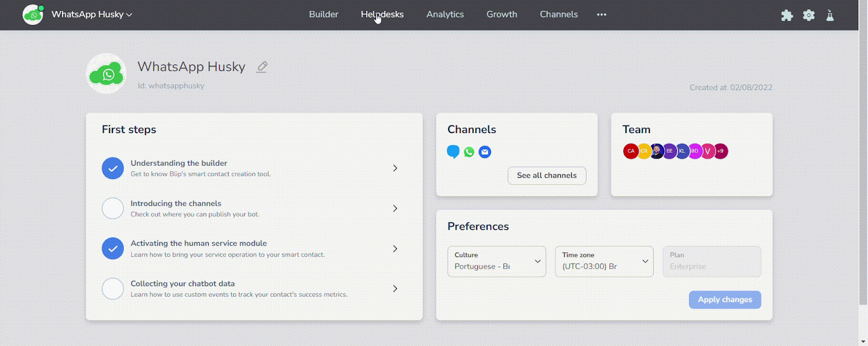
Task: Click the pink V team member avatar
Action: (707, 151)
